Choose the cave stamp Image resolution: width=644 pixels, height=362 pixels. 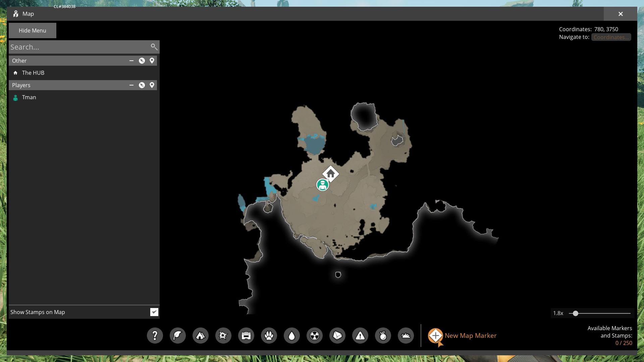tap(200, 336)
